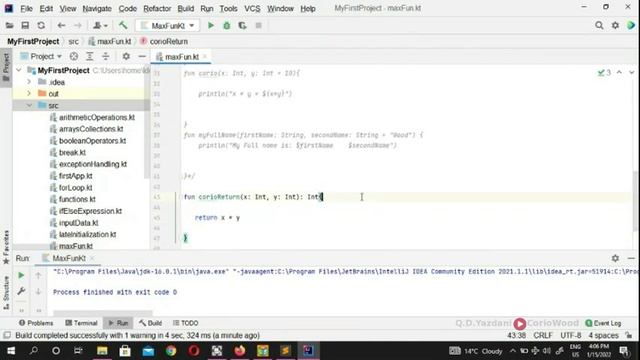This screenshot has width=640, height=360.
Task: Open the Refactor menu
Action: 157,8
